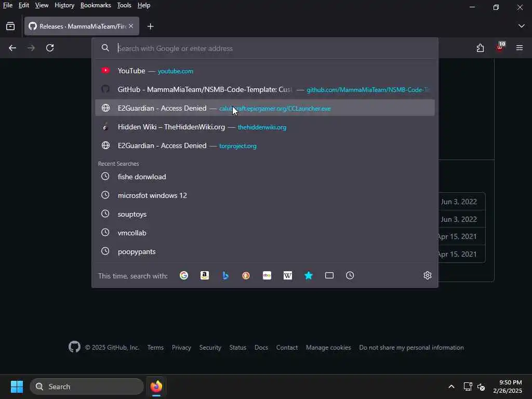The image size is (532, 399).
Task: Close the Releases MammaMiaTeam tab
Action: point(131,26)
